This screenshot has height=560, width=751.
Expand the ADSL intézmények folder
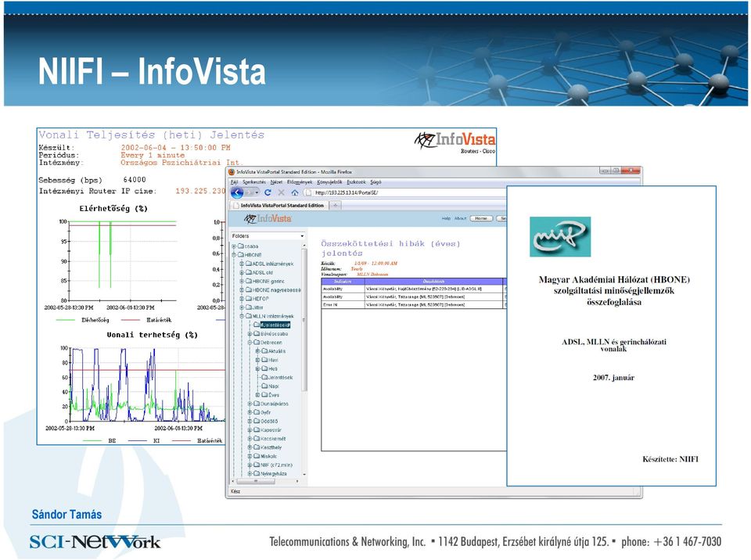tap(242, 264)
